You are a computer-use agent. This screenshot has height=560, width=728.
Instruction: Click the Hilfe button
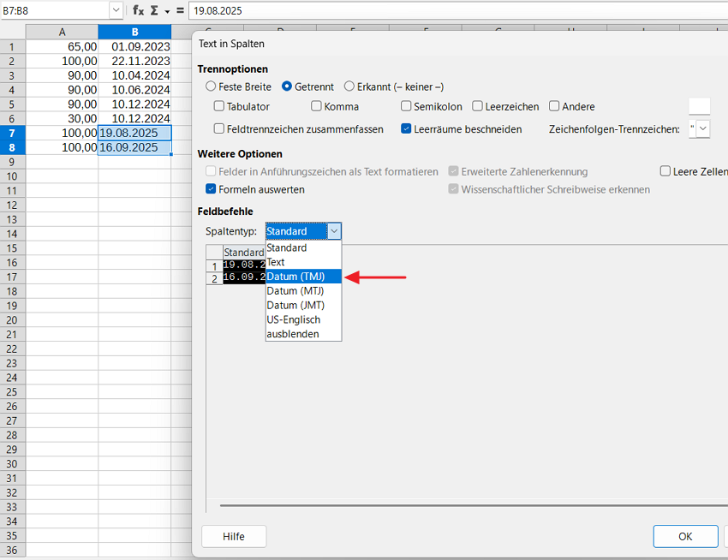click(x=234, y=537)
